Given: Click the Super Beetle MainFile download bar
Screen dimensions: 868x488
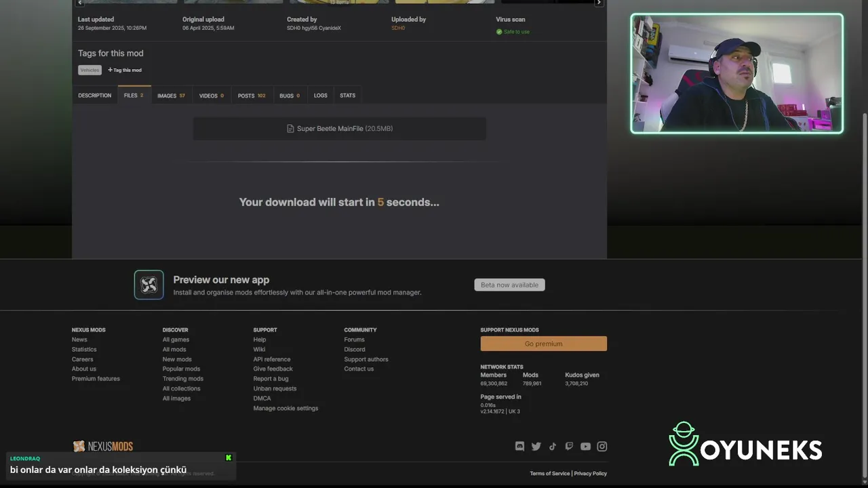Looking at the screenshot, I should pos(340,129).
